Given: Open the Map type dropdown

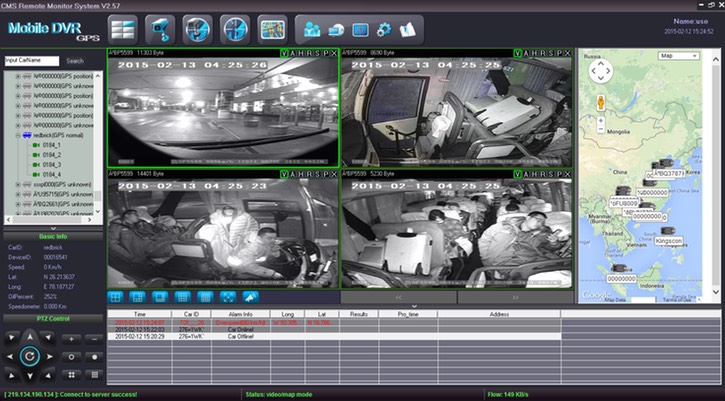Looking at the screenshot, I should pos(680,57).
